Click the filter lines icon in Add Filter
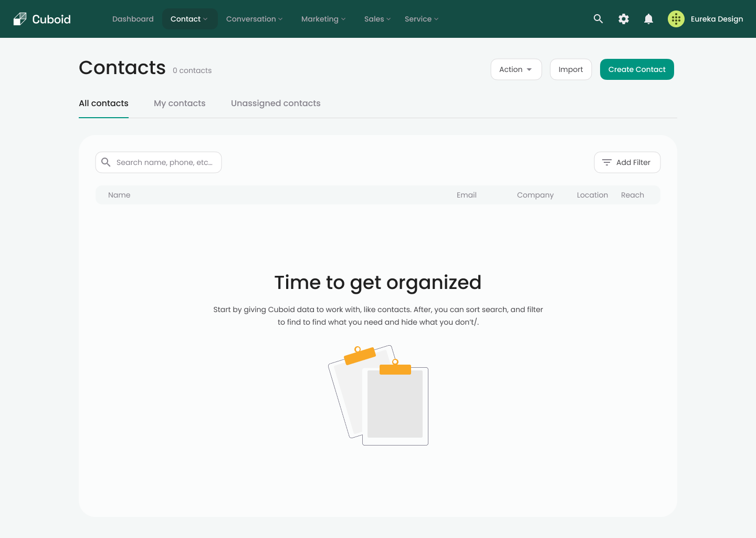756x538 pixels. point(606,162)
